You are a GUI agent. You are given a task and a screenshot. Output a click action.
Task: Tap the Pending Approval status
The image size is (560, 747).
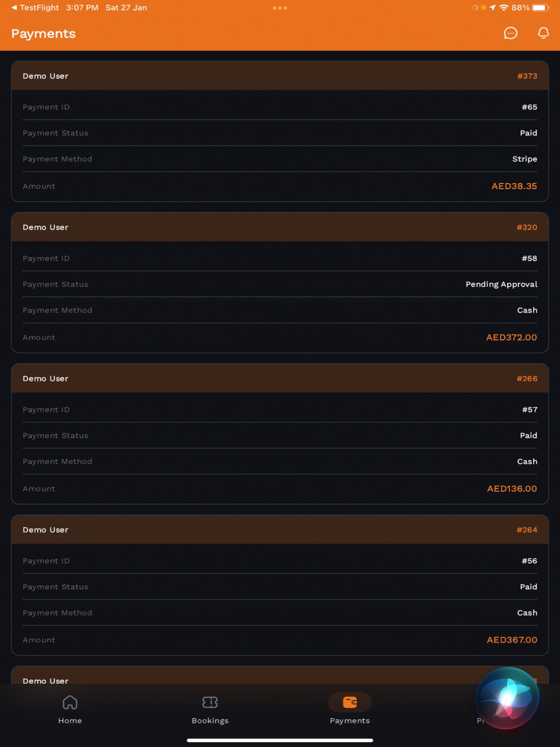pos(501,284)
